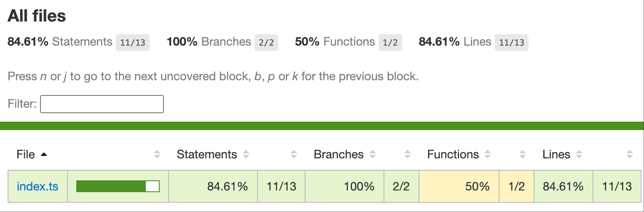Sort by the functions covered-count column arrows
The image size is (644, 212).
(523, 155)
